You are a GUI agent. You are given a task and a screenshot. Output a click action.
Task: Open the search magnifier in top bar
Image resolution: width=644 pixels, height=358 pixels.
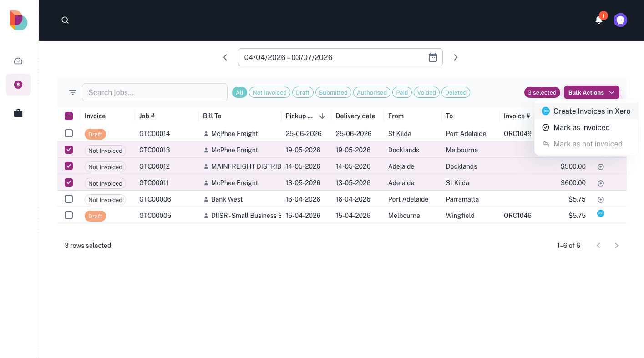(65, 20)
